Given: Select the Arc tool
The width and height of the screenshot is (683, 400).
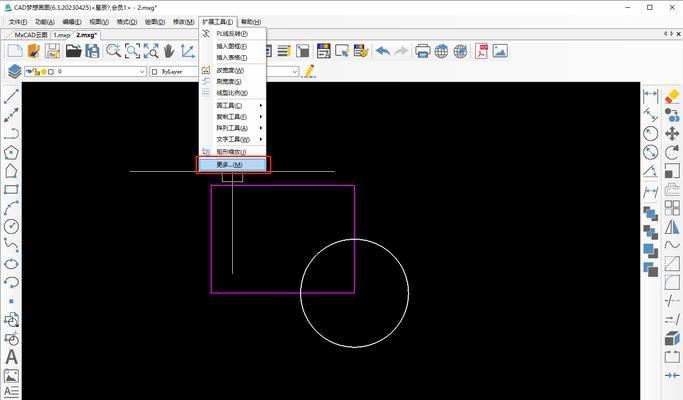Looking at the screenshot, I should (x=11, y=208).
